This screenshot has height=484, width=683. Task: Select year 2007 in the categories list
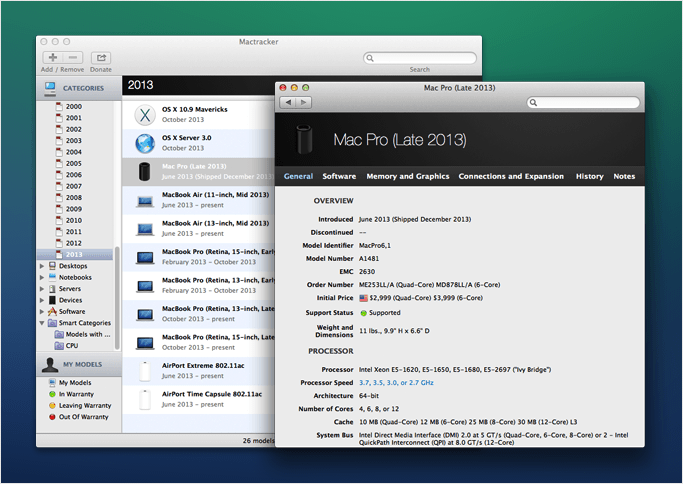tap(74, 186)
